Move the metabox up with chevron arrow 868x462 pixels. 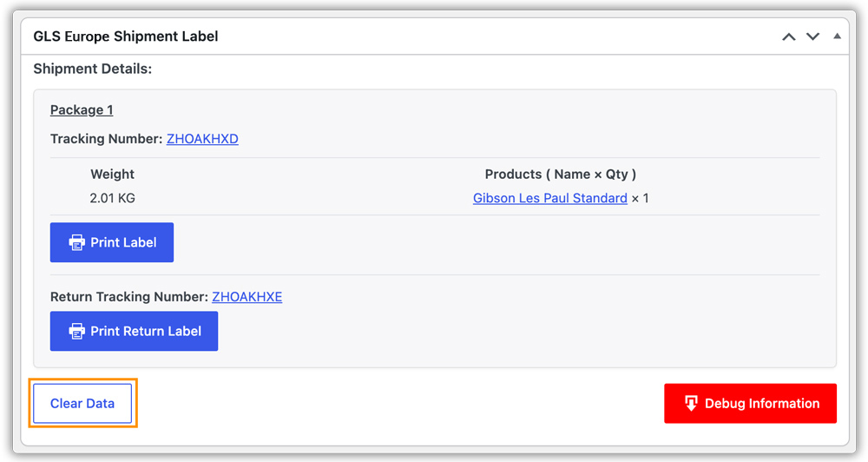click(x=789, y=37)
